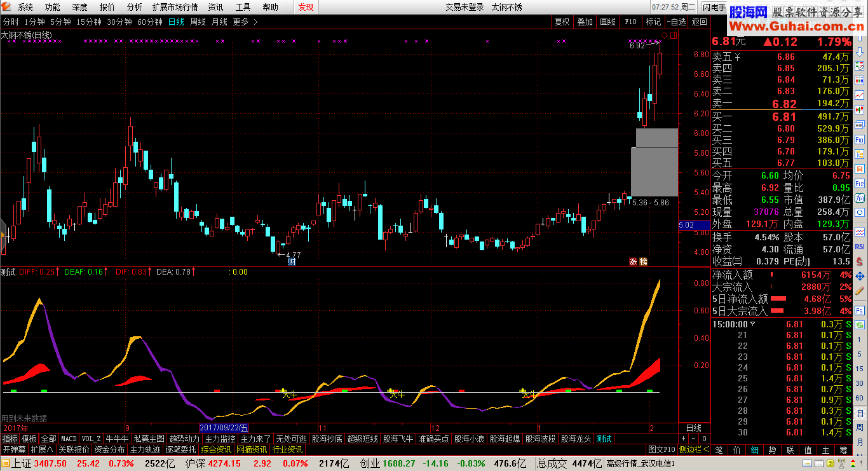Click the 叠加 overlay button

point(585,22)
